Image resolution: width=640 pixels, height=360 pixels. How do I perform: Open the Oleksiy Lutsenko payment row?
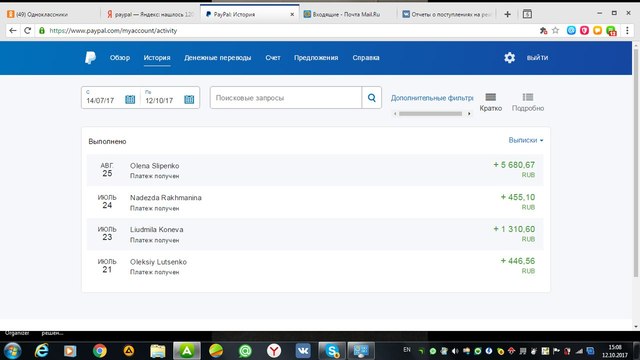[315, 266]
